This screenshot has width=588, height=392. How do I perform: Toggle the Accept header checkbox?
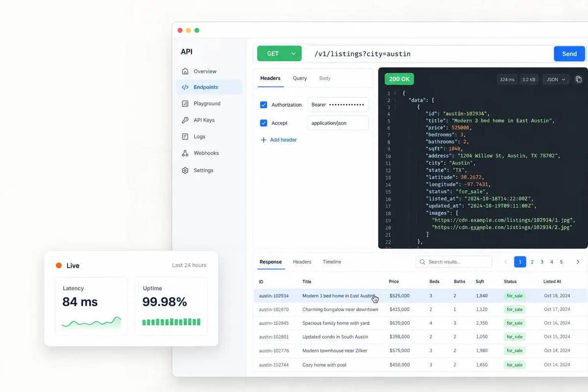[264, 123]
